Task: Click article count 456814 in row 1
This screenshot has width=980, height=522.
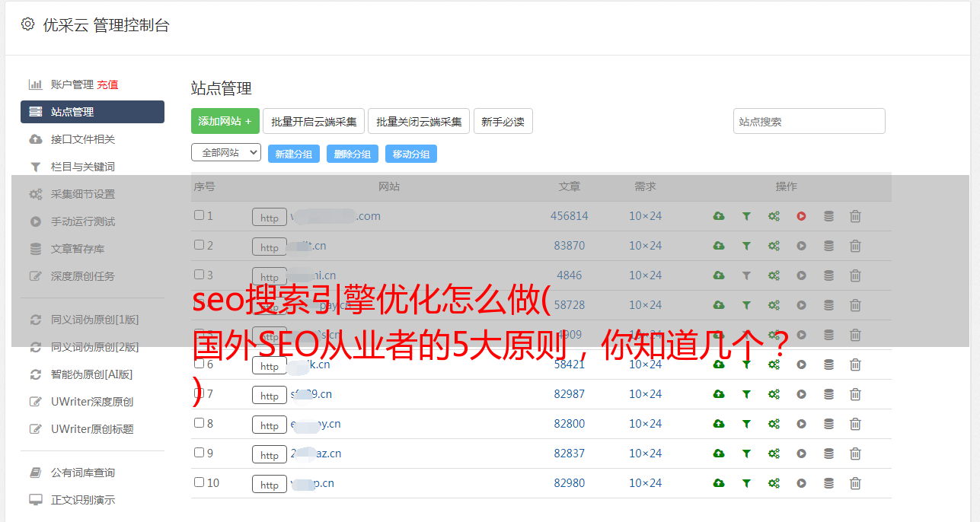Action: pos(570,216)
